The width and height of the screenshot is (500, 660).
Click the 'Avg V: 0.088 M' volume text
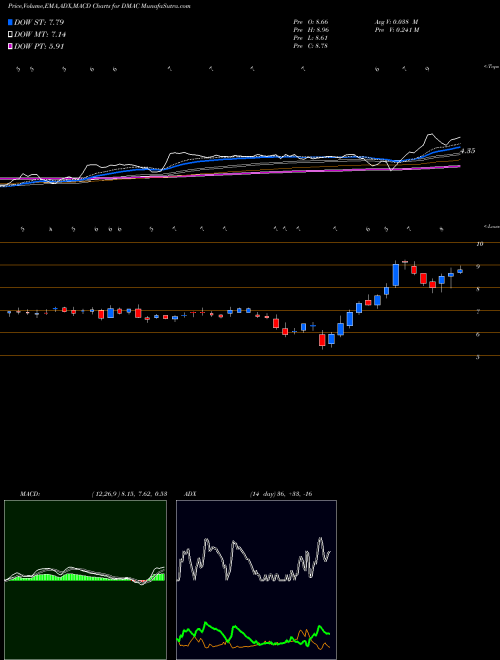tap(396, 22)
